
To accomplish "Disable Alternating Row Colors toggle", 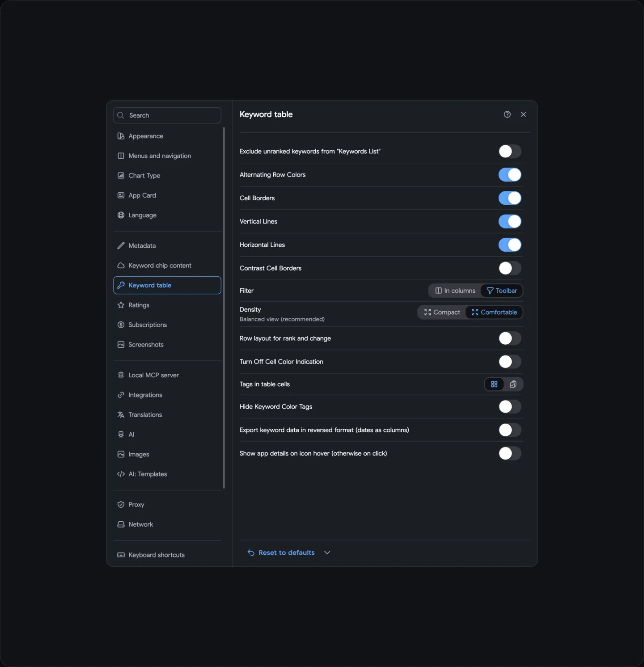I will 510,175.
